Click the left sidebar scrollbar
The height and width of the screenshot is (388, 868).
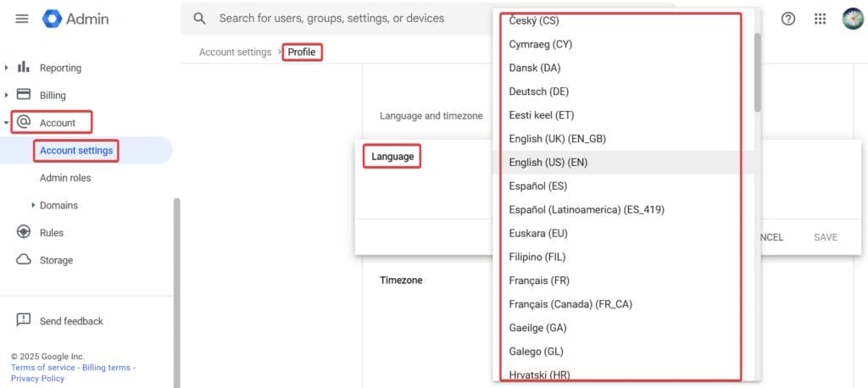click(x=176, y=292)
